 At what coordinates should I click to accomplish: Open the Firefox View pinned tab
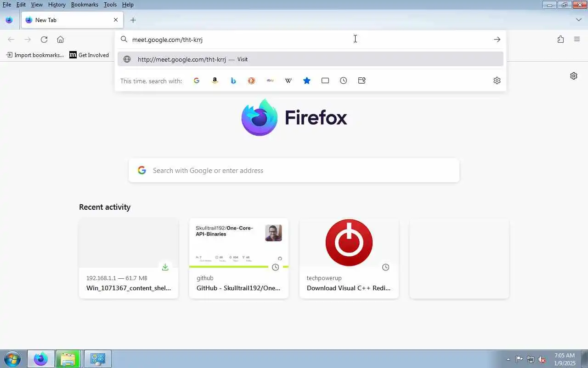click(x=9, y=20)
